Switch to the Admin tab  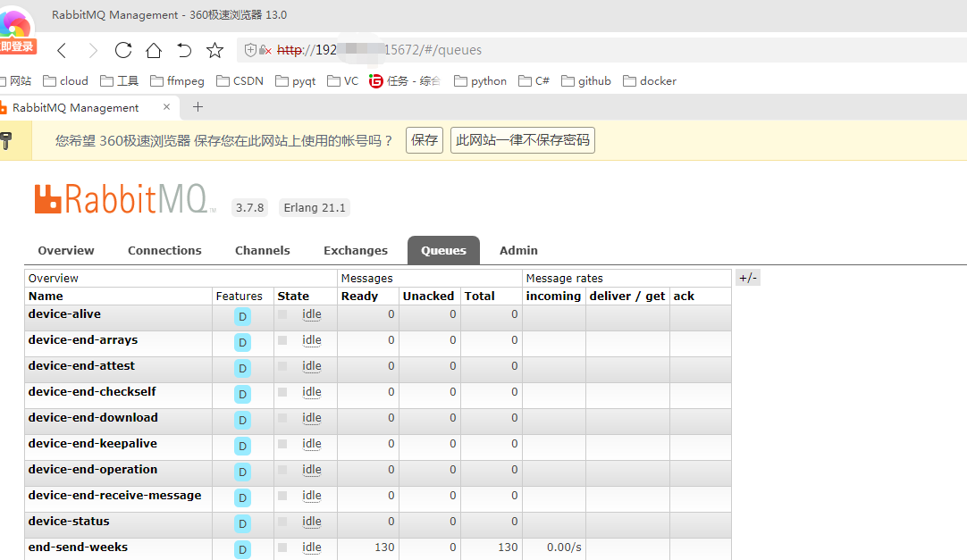(518, 251)
